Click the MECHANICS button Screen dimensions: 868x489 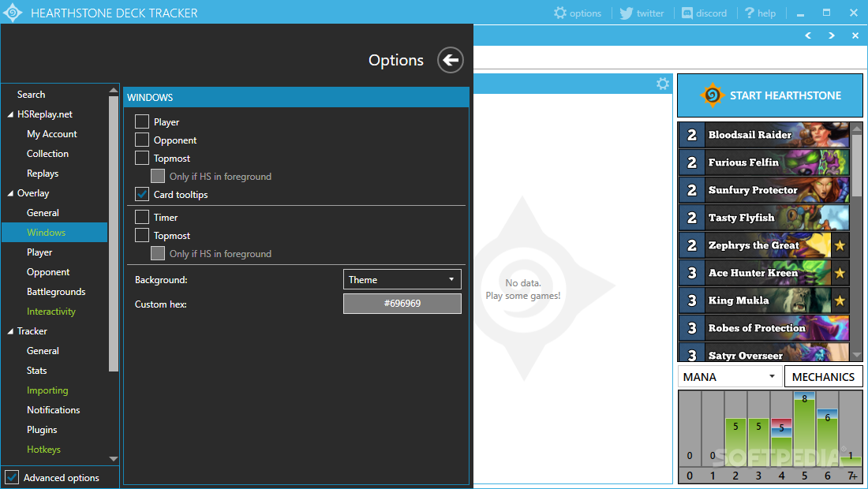click(x=823, y=377)
